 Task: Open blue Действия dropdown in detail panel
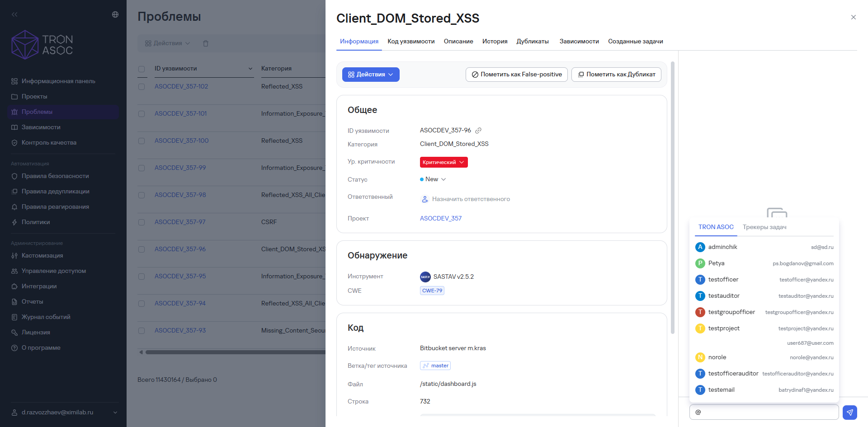pos(371,75)
